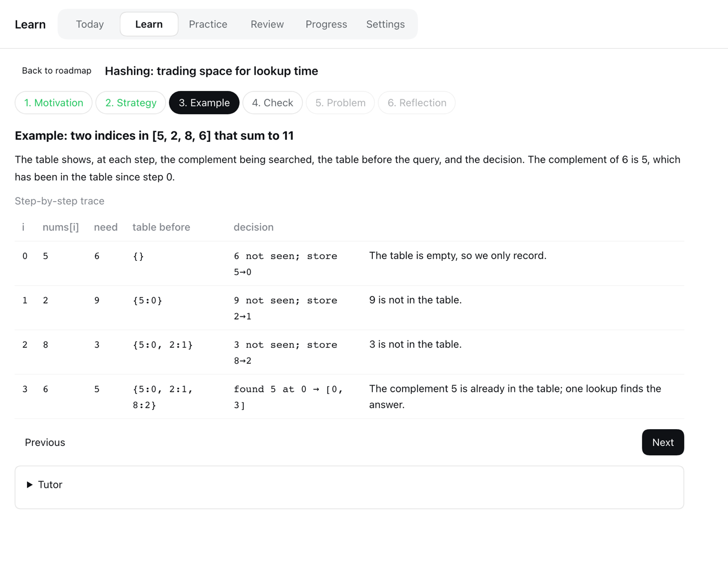The image size is (728, 582).
Task: Jump to step 2. Strategy
Action: click(131, 103)
